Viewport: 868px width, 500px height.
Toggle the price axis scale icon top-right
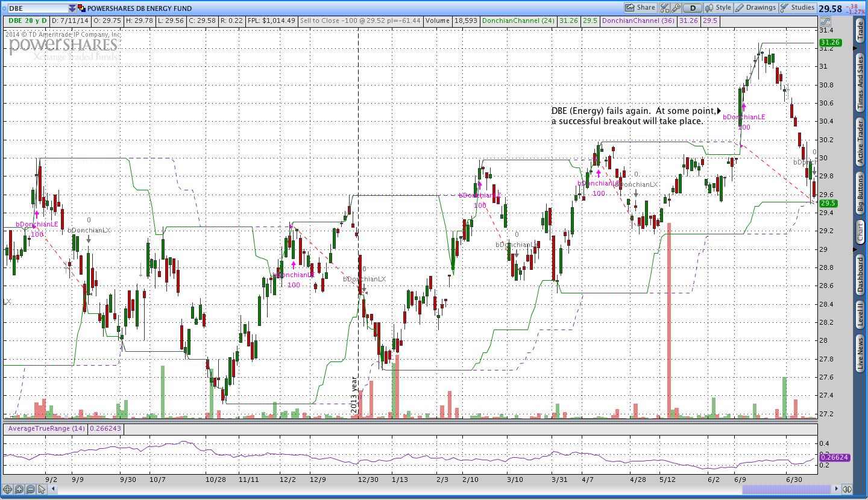coord(826,21)
